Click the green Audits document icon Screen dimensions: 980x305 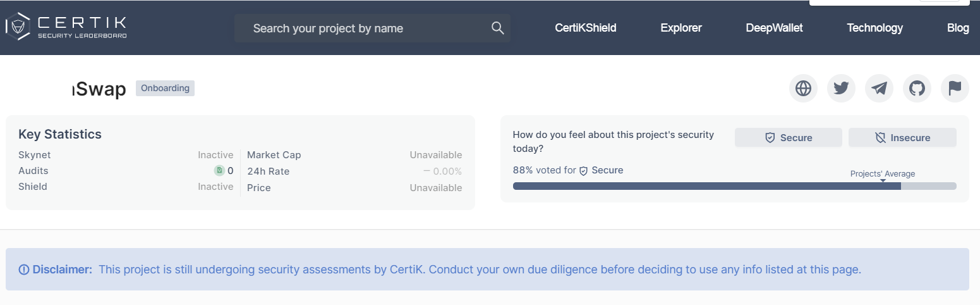click(219, 170)
